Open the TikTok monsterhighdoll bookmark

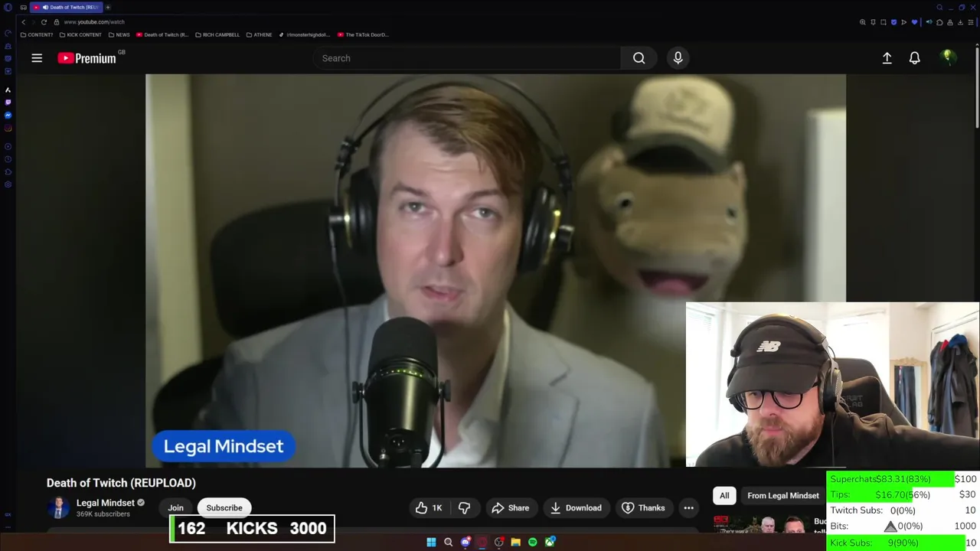pyautogui.click(x=305, y=34)
